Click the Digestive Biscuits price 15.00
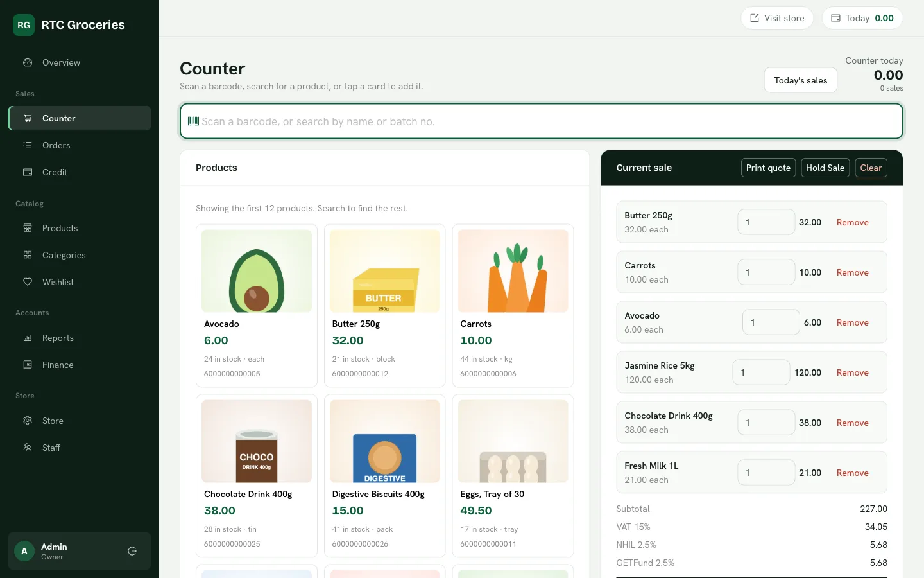The height and width of the screenshot is (578, 924). (x=348, y=511)
